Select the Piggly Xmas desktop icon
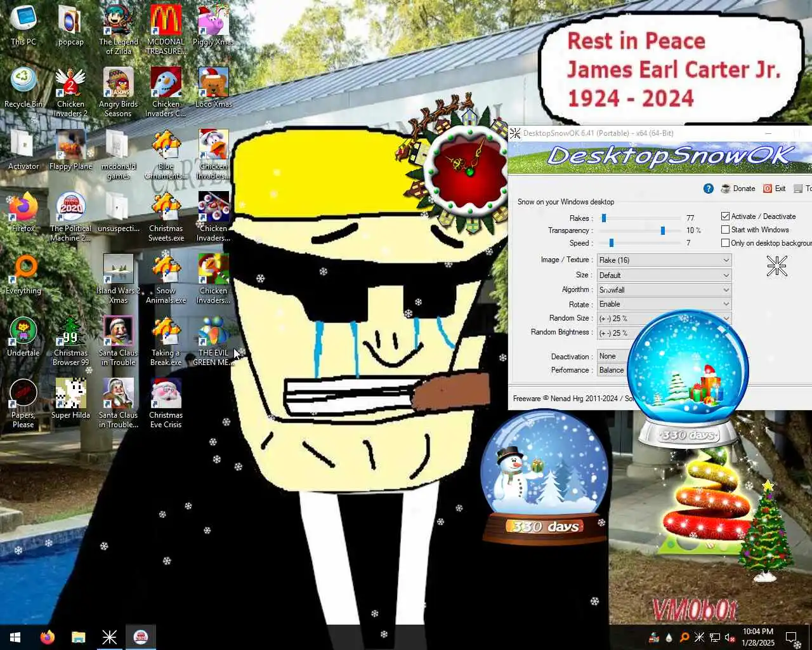The height and width of the screenshot is (650, 812). coord(213,27)
